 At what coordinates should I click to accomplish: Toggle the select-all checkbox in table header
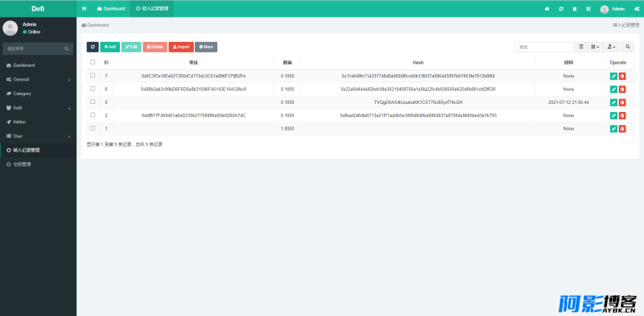point(93,62)
